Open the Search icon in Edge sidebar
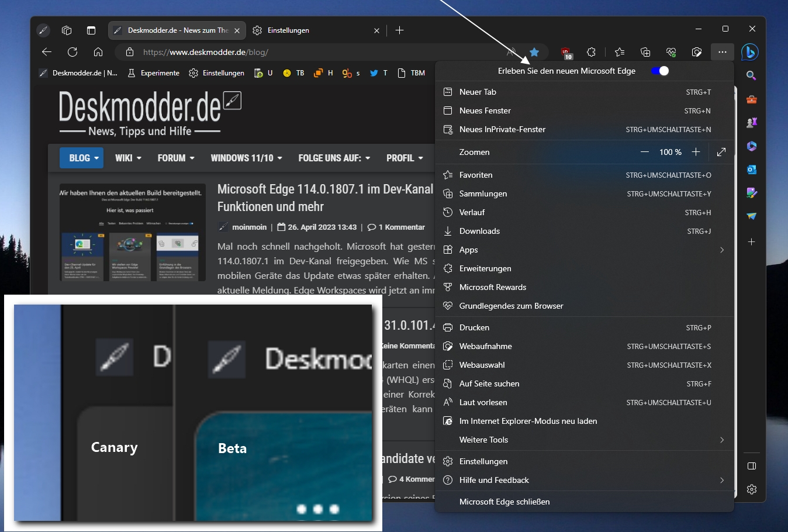788x532 pixels. coord(752,75)
